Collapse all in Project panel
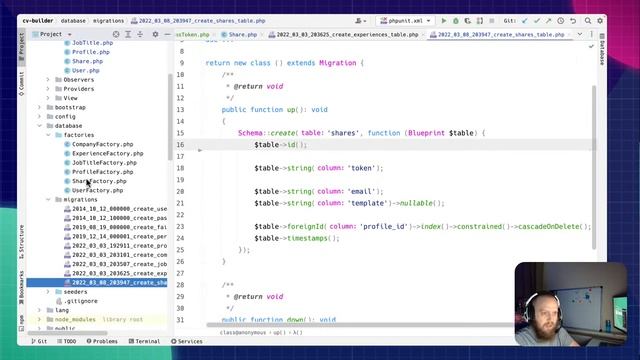This screenshot has width=640, height=360. (140, 34)
